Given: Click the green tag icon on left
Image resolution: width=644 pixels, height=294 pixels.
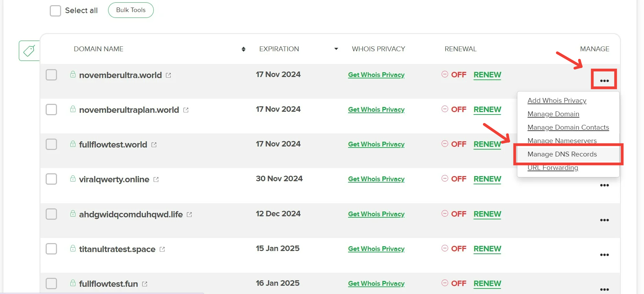Looking at the screenshot, I should click(29, 51).
